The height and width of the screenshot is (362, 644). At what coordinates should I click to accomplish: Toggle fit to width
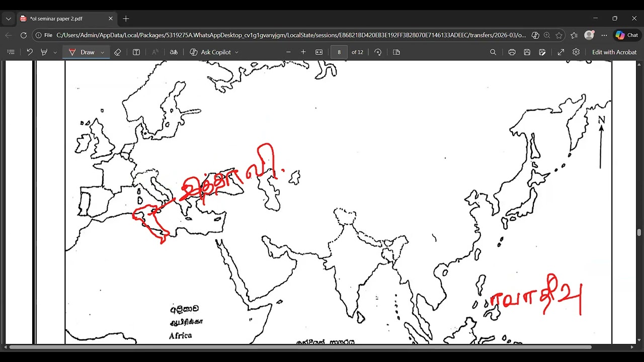click(319, 52)
